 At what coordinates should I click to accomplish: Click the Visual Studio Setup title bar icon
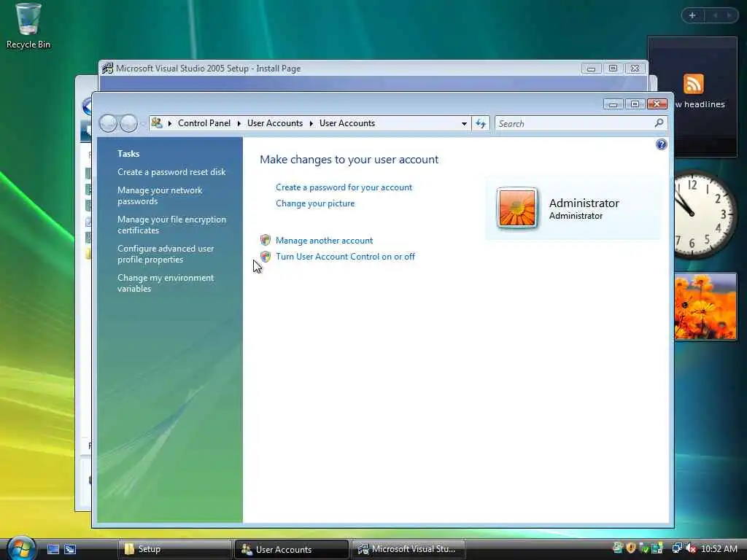point(108,68)
